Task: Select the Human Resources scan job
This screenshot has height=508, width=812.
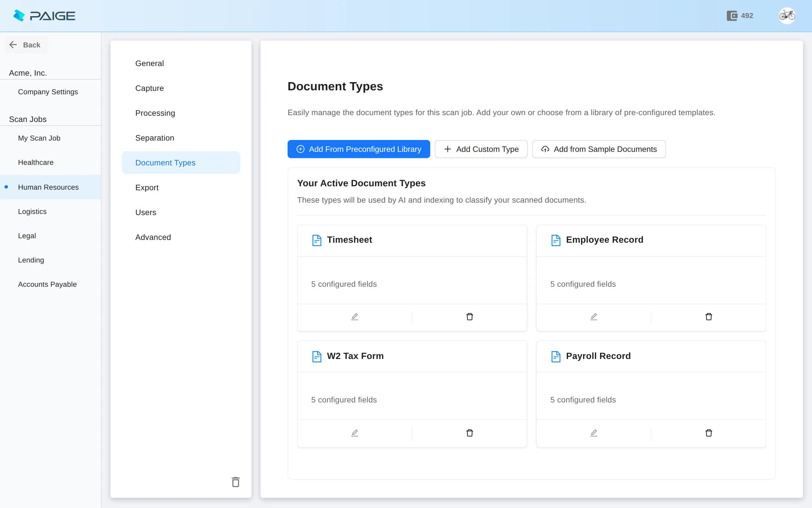Action: (x=50, y=187)
